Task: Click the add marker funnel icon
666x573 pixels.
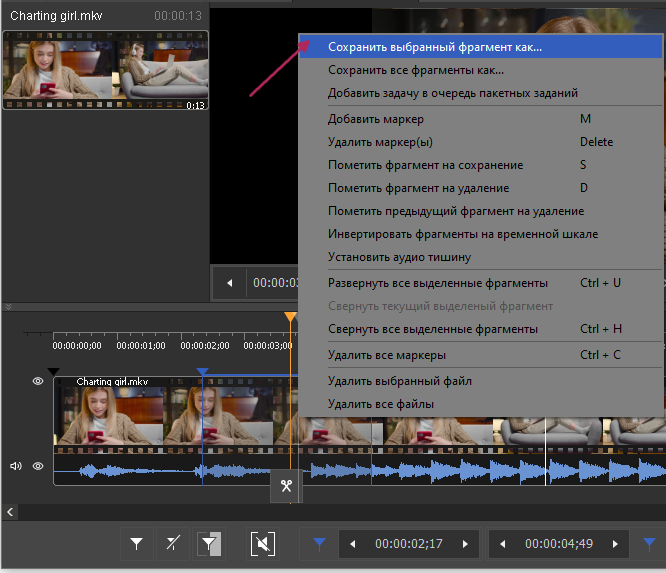Action: [x=137, y=544]
